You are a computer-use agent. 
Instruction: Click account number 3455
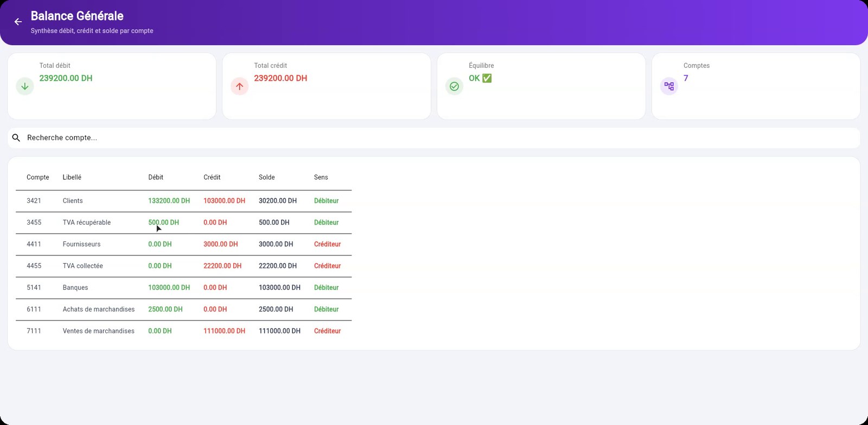(x=34, y=223)
